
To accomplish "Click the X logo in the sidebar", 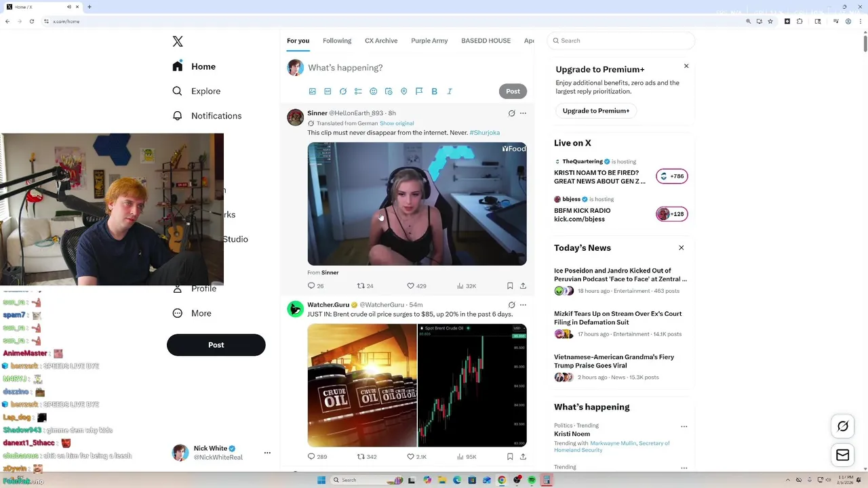I will (x=178, y=41).
